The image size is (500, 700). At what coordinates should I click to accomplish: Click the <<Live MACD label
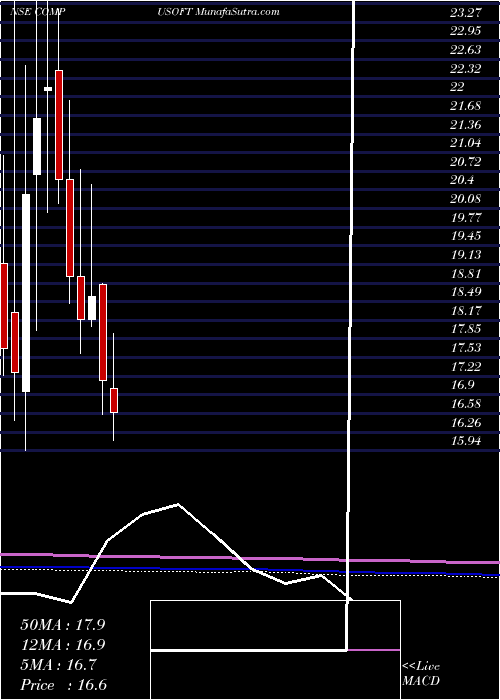click(x=421, y=674)
